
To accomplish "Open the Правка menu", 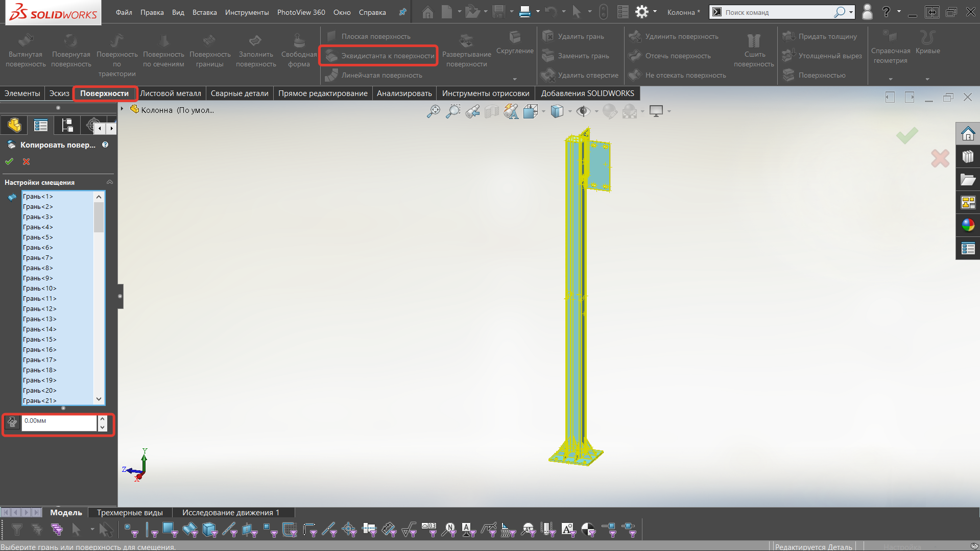I will point(152,12).
